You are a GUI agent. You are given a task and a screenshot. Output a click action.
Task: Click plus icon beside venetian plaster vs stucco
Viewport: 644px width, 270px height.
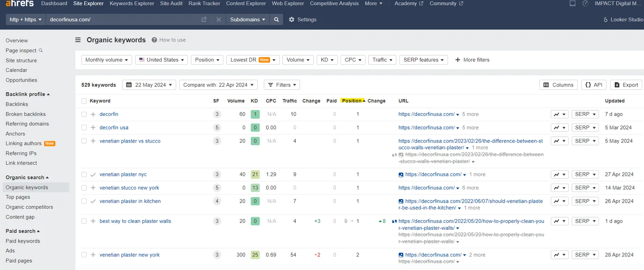[93, 141]
